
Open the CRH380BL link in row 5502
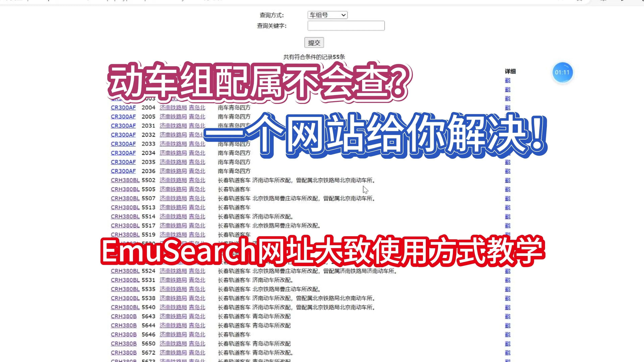pyautogui.click(x=125, y=180)
